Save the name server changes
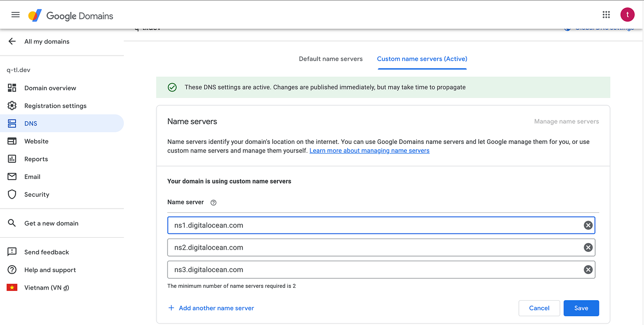Viewport: 644px width, 325px height. tap(581, 308)
